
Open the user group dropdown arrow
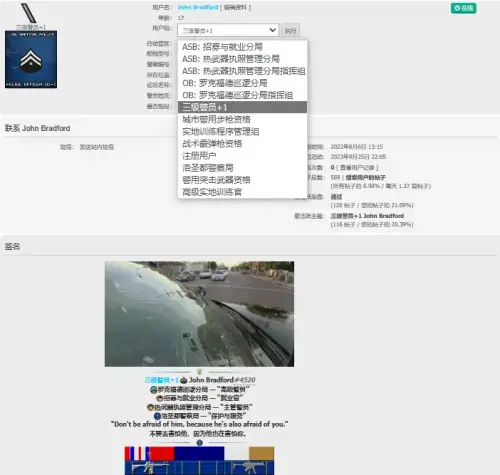(x=273, y=30)
